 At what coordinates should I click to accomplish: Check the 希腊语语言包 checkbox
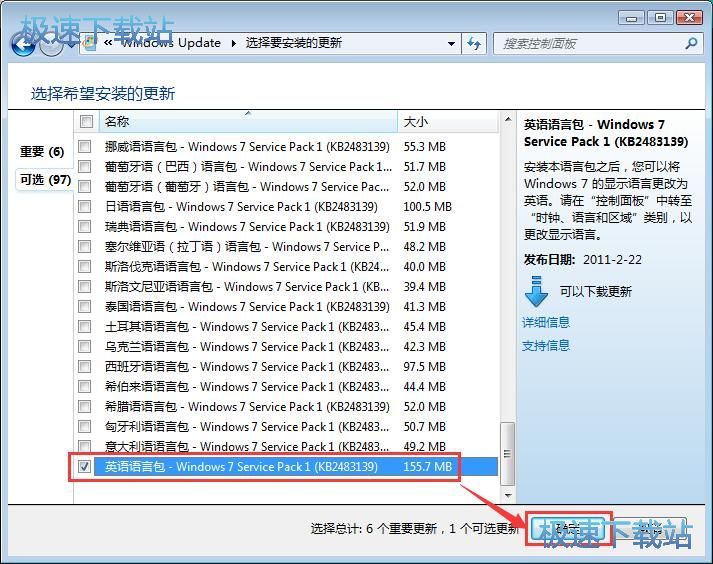(85, 407)
